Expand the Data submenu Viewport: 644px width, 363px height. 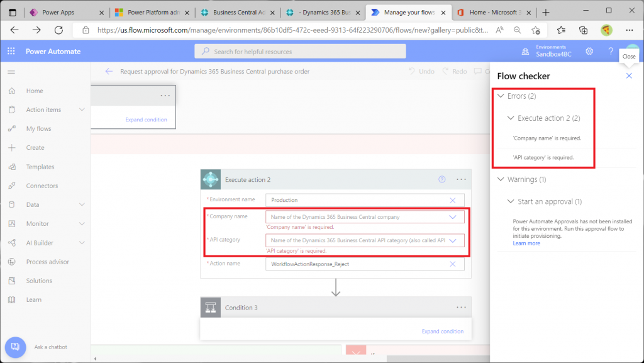(x=82, y=204)
